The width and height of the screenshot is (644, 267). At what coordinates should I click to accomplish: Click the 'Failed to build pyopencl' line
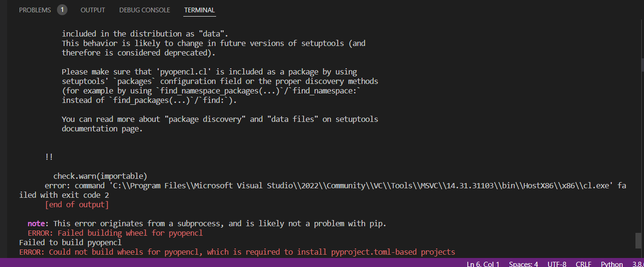point(70,243)
